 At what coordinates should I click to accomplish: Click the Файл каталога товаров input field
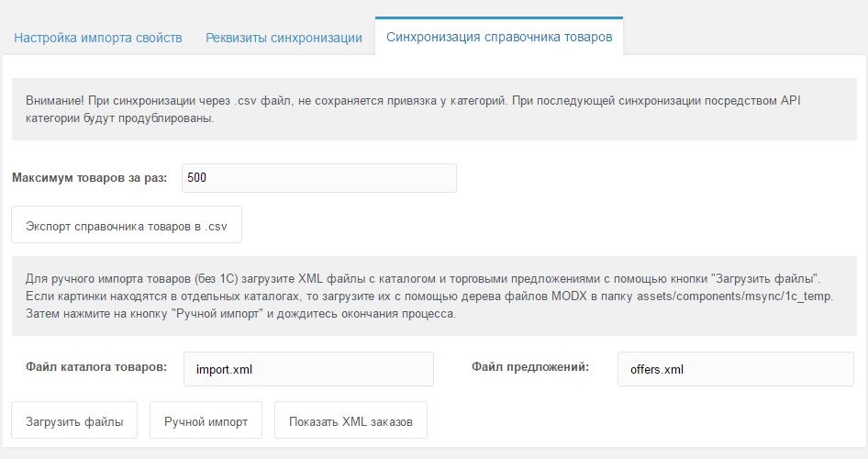[x=308, y=369]
